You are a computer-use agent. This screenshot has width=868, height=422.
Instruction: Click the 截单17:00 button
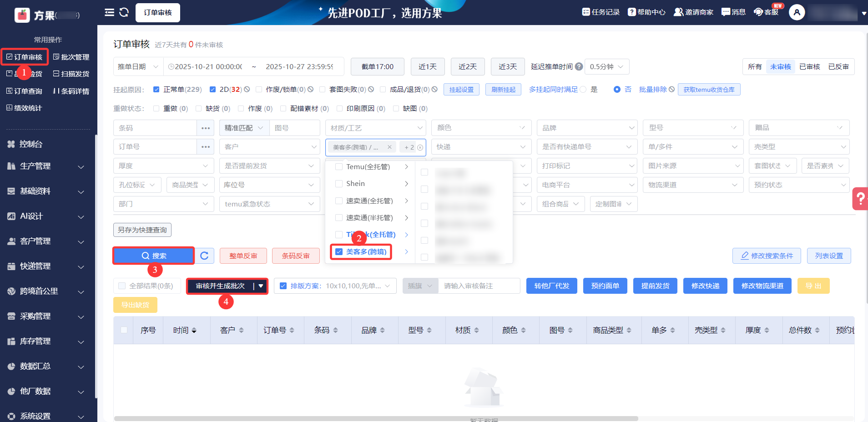click(x=378, y=66)
